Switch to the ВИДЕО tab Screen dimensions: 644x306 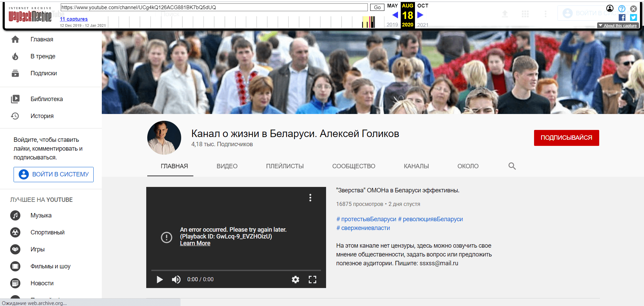pyautogui.click(x=227, y=166)
